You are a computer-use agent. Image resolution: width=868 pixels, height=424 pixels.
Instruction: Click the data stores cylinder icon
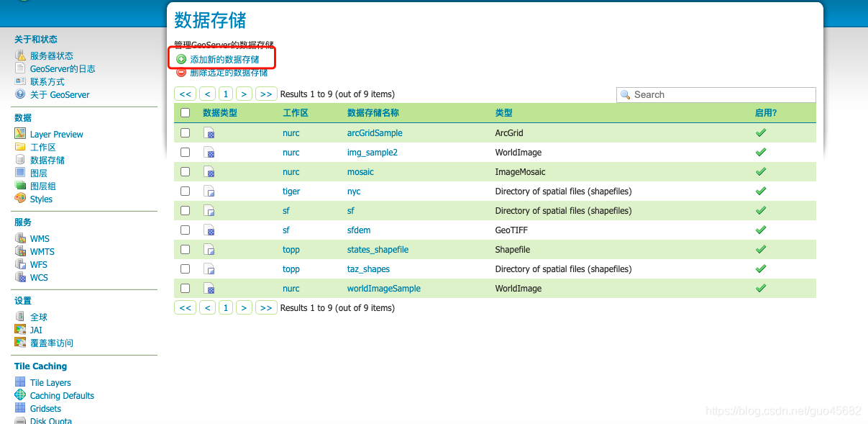(x=20, y=160)
